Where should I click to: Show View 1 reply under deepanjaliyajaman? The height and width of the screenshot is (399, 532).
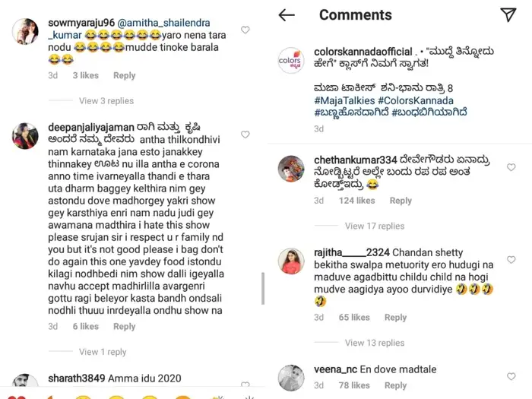[x=102, y=352]
